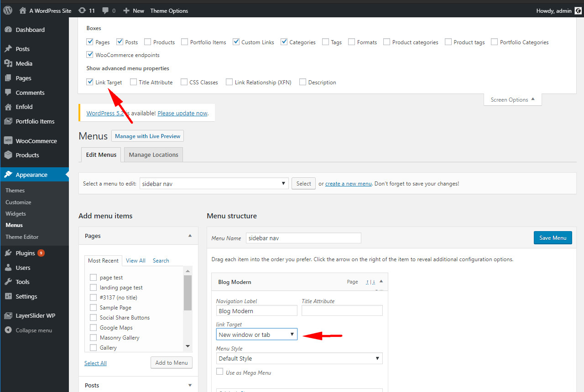The width and height of the screenshot is (584, 392).
Task: Open the Widgets submenu item
Action: (x=16, y=214)
